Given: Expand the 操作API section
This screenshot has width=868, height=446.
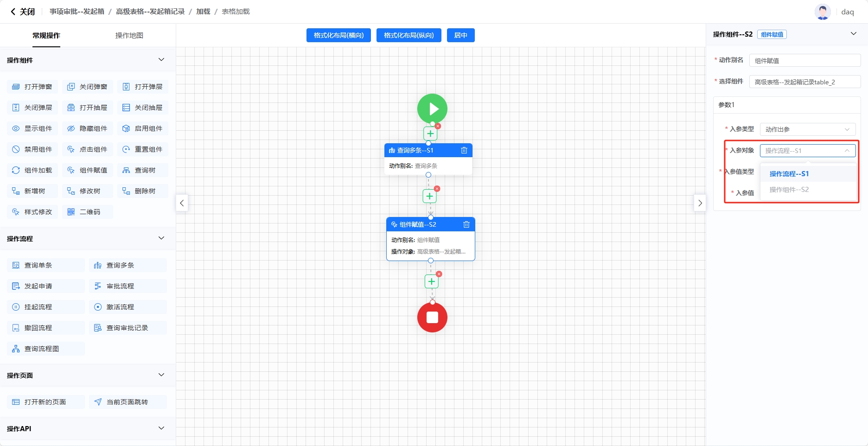Looking at the screenshot, I should [x=161, y=428].
